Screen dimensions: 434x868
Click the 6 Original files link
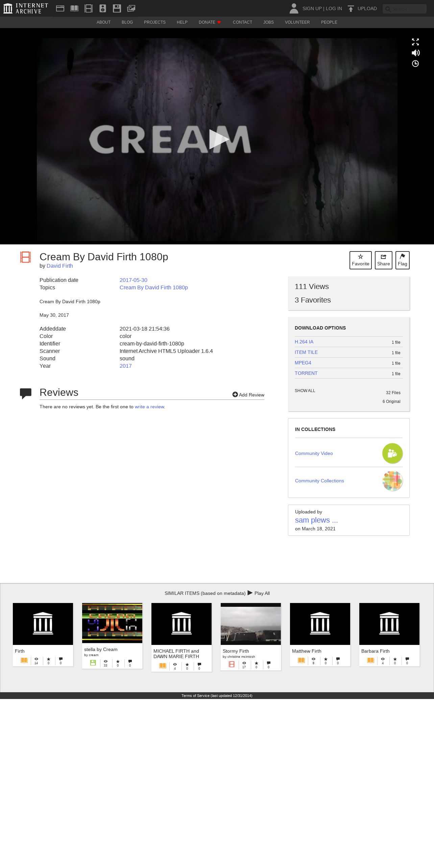tap(391, 401)
